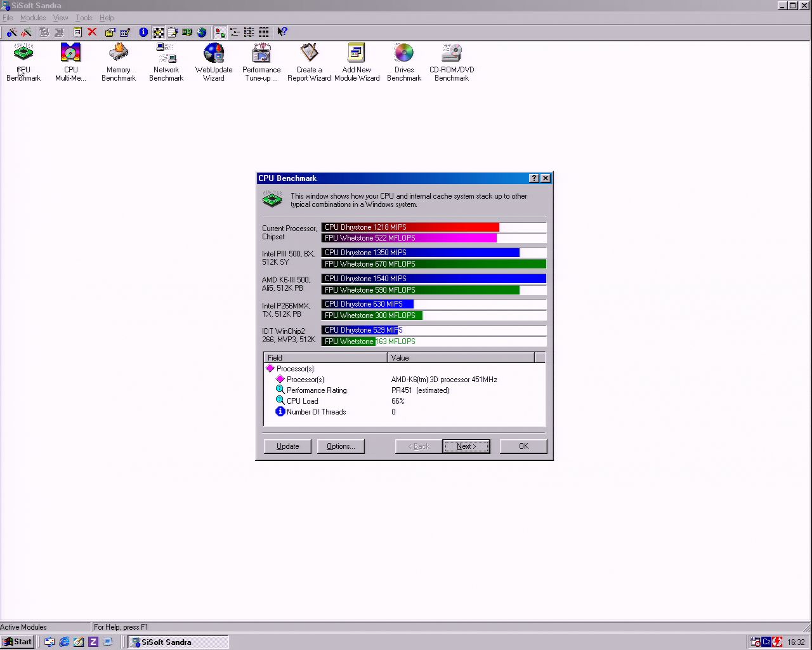Confirm with the OK button
This screenshot has width=812, height=650.
[523, 446]
